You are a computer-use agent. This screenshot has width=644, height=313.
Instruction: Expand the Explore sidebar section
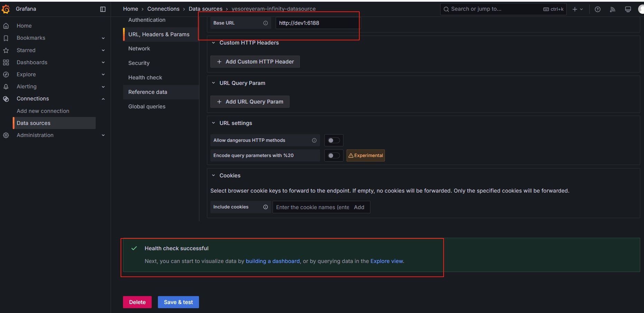pyautogui.click(x=103, y=75)
